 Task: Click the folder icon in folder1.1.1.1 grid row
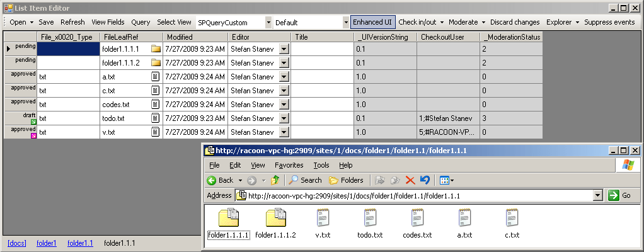tap(156, 49)
